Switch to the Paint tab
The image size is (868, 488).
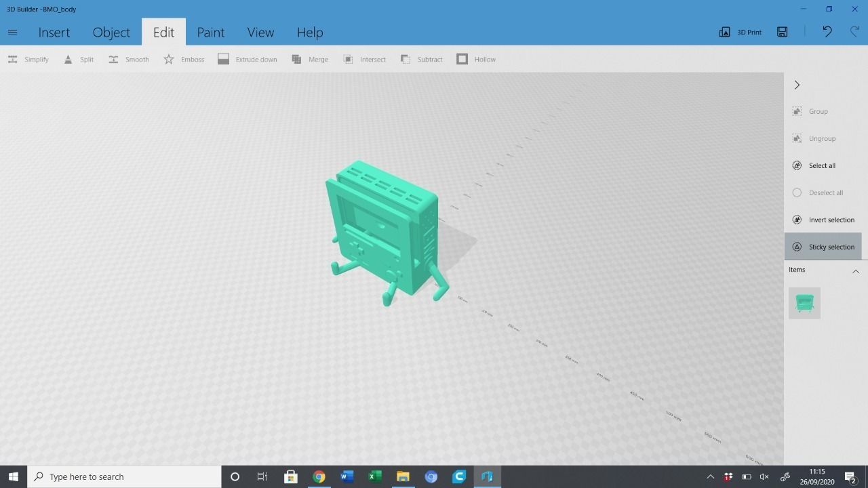[x=210, y=32]
